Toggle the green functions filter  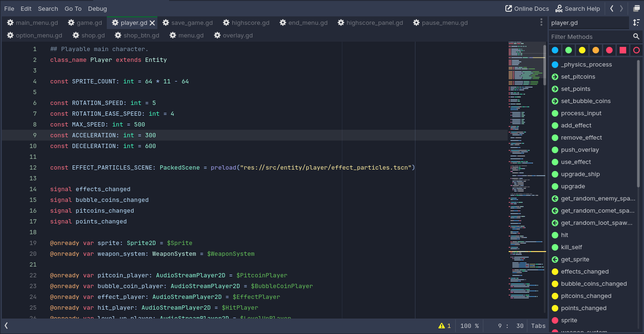(x=568, y=50)
